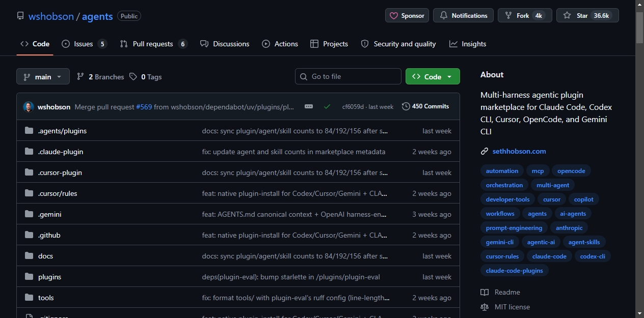The width and height of the screenshot is (644, 318).
Task: Open .gemini row AGENTS.md commit message
Action: point(294,214)
